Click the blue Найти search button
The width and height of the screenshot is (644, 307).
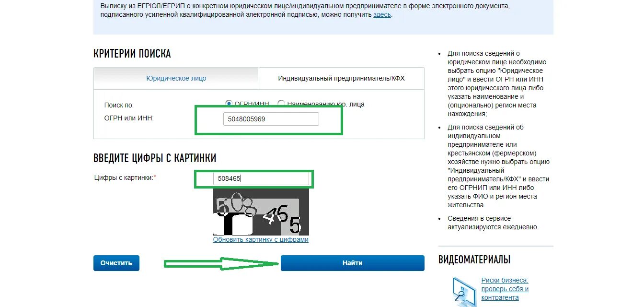pos(353,263)
